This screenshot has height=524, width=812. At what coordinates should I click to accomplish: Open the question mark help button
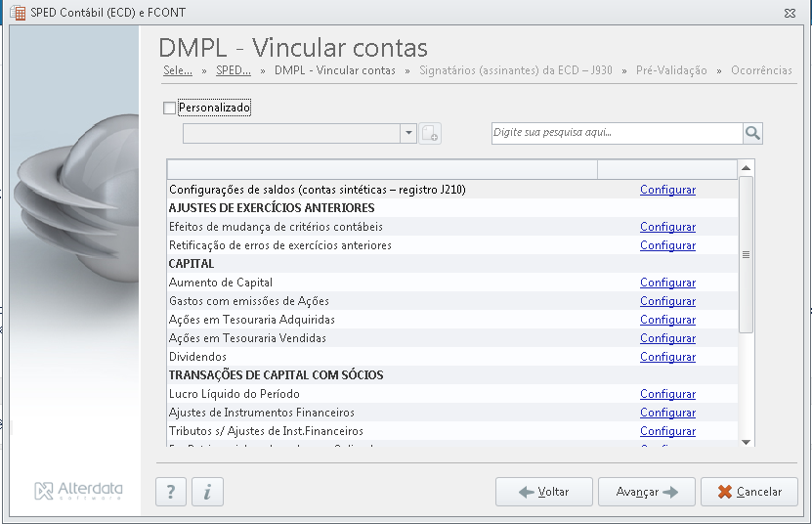171,492
